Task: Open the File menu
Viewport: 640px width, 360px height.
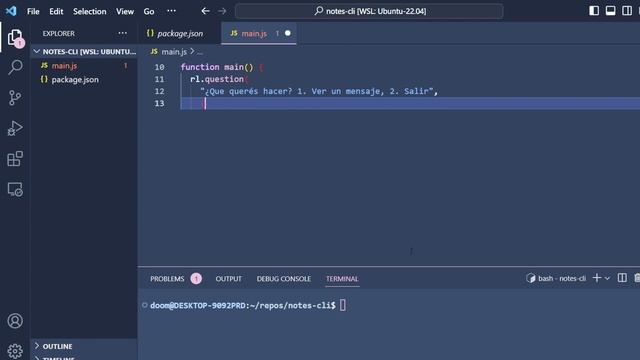Action: [33, 11]
